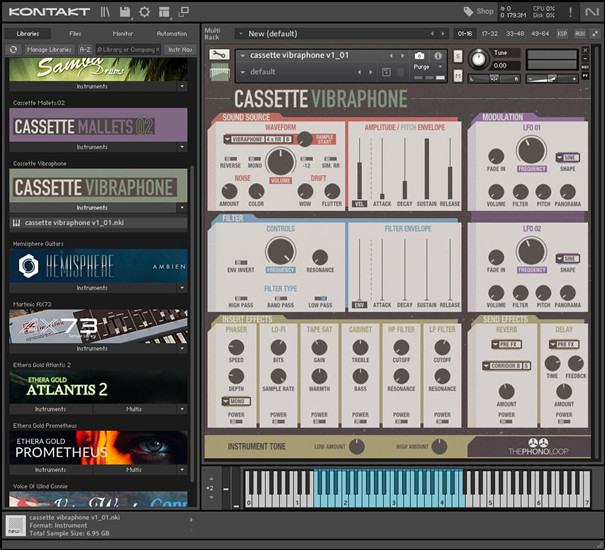Expand the LFO 01 SINE shape dropdown
The width and height of the screenshot is (605, 550).
point(567,157)
